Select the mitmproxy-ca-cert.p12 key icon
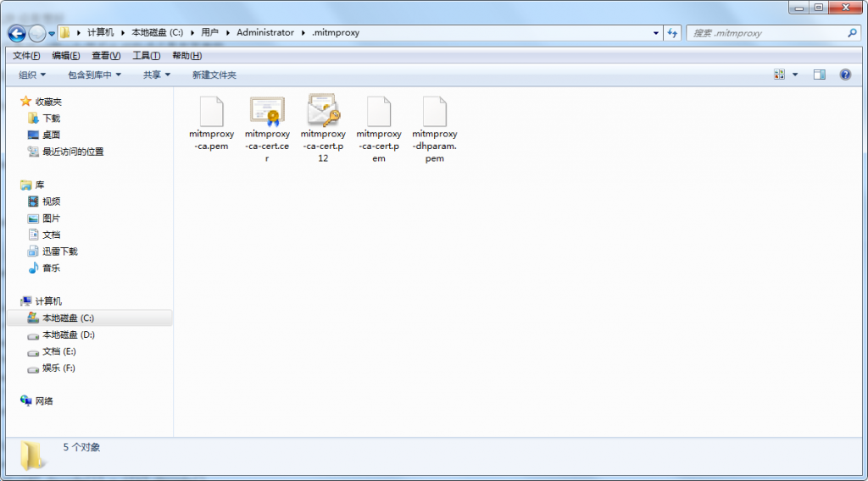 click(323, 110)
